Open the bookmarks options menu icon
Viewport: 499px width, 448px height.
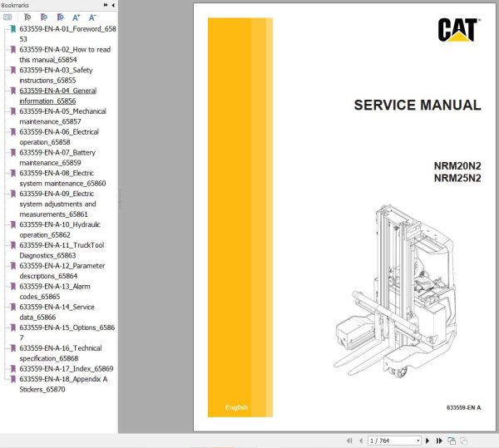7,17
